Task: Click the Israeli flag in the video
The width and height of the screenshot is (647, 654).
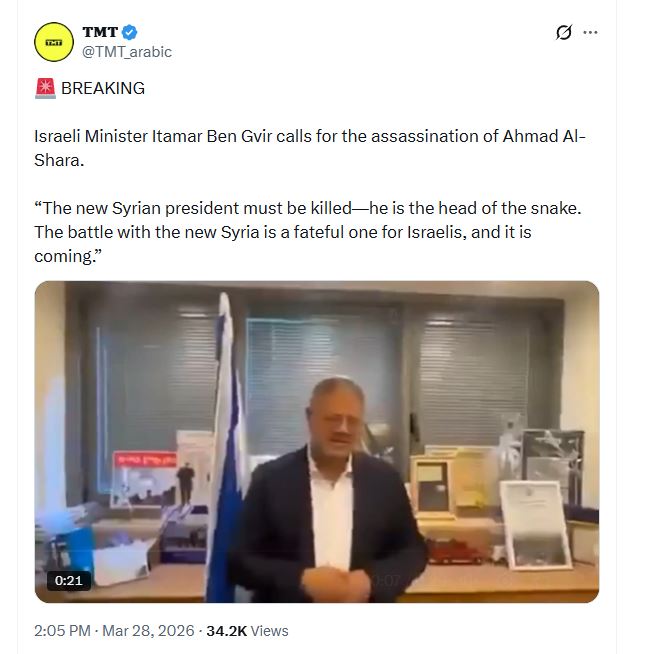Action: [x=227, y=446]
